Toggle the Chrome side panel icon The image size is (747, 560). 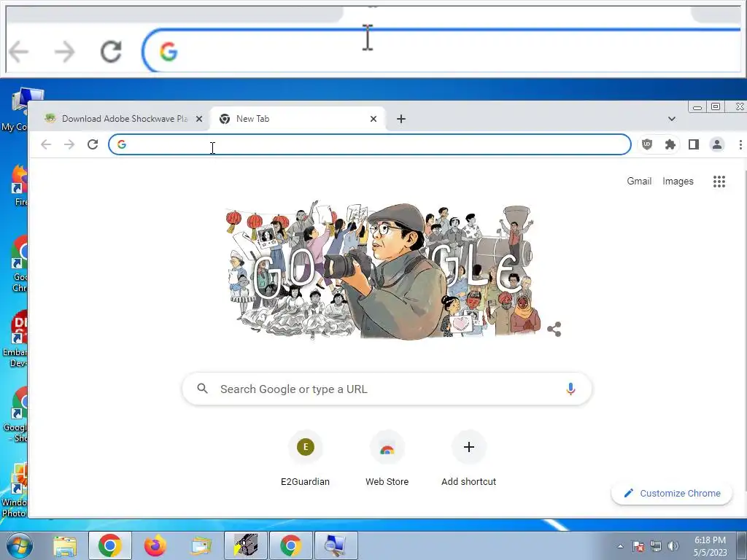[x=694, y=144]
